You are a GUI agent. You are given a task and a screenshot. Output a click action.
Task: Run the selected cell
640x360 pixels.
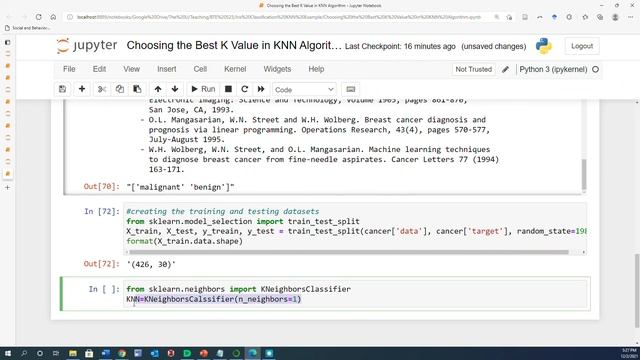click(203, 89)
